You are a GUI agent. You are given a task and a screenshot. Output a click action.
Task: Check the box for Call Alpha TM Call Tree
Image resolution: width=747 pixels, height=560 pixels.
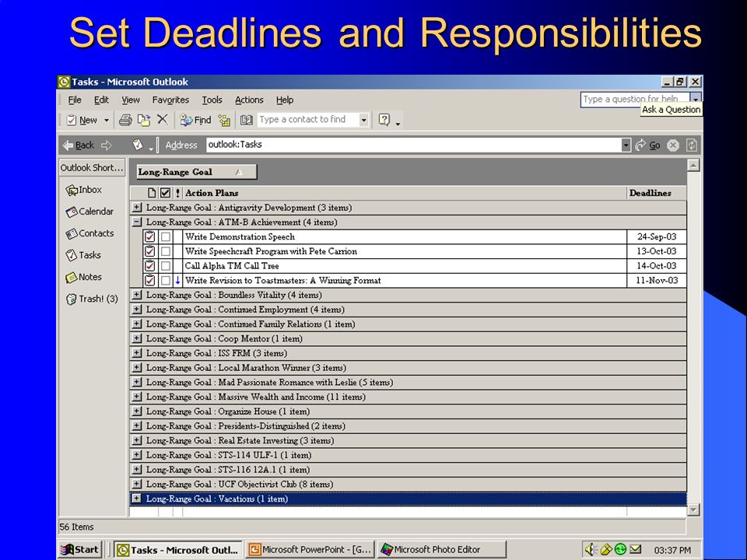165,266
